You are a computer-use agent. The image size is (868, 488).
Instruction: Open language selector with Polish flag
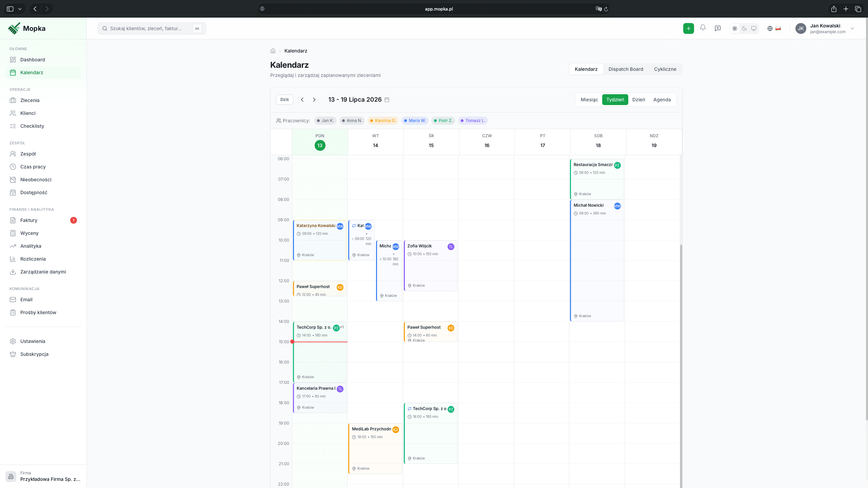pyautogui.click(x=774, y=28)
